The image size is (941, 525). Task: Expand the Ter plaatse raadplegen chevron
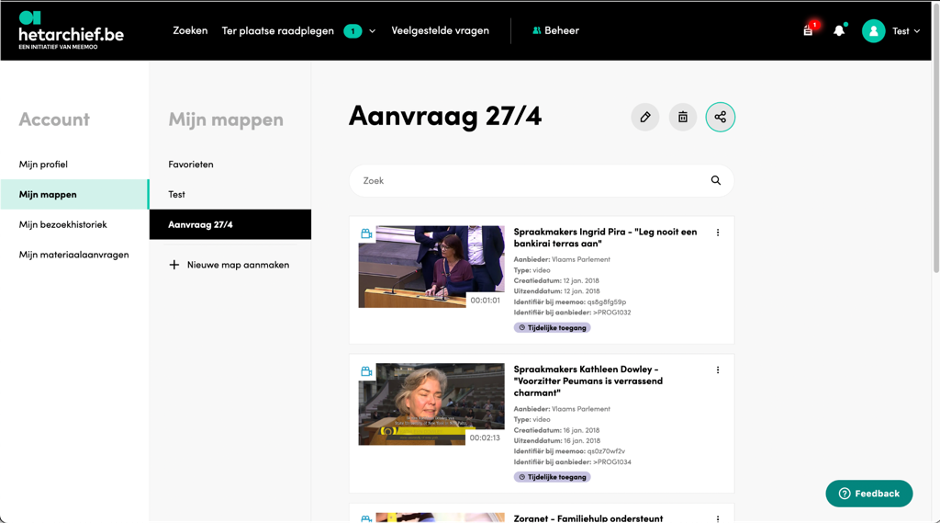coord(372,31)
